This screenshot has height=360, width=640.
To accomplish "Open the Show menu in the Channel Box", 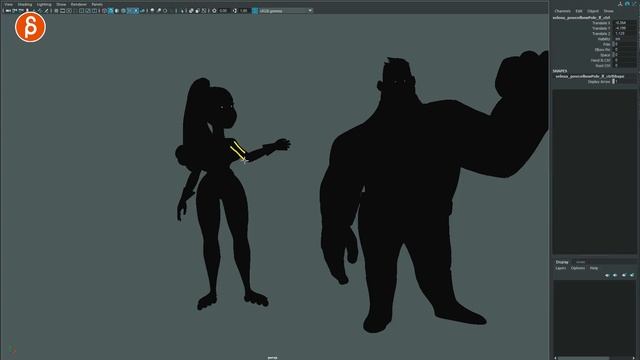I will [x=609, y=11].
